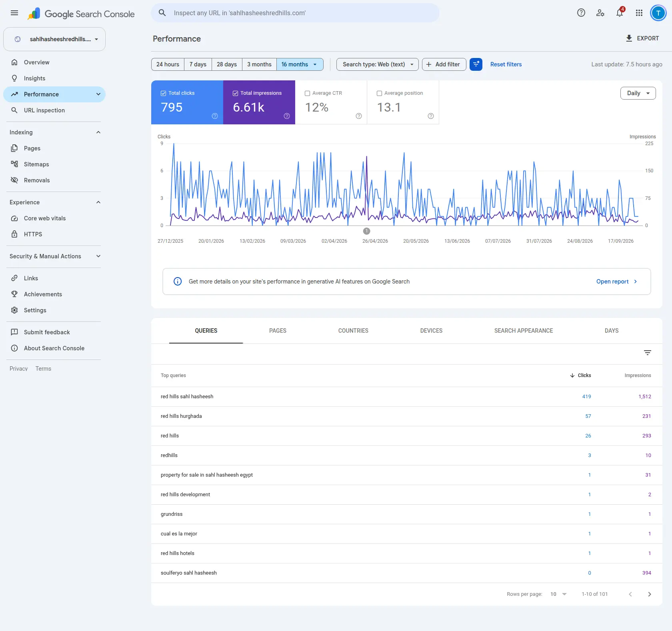The height and width of the screenshot is (631, 672).
Task: Enable the Average CTR metric
Action: [x=331, y=102]
